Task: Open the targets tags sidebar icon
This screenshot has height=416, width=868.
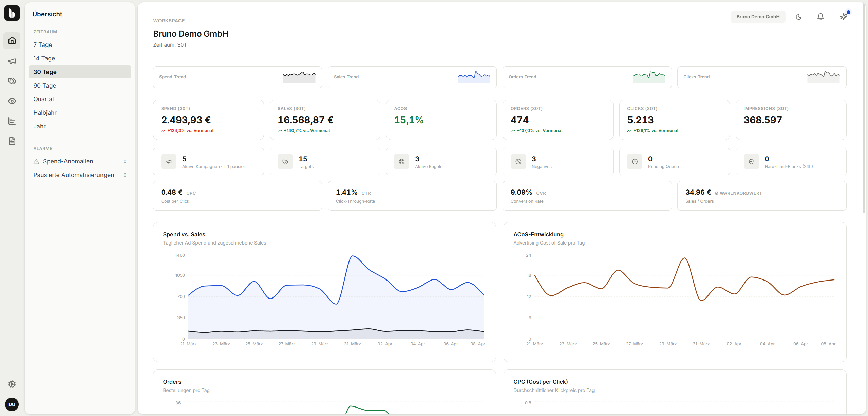Action: (12, 81)
